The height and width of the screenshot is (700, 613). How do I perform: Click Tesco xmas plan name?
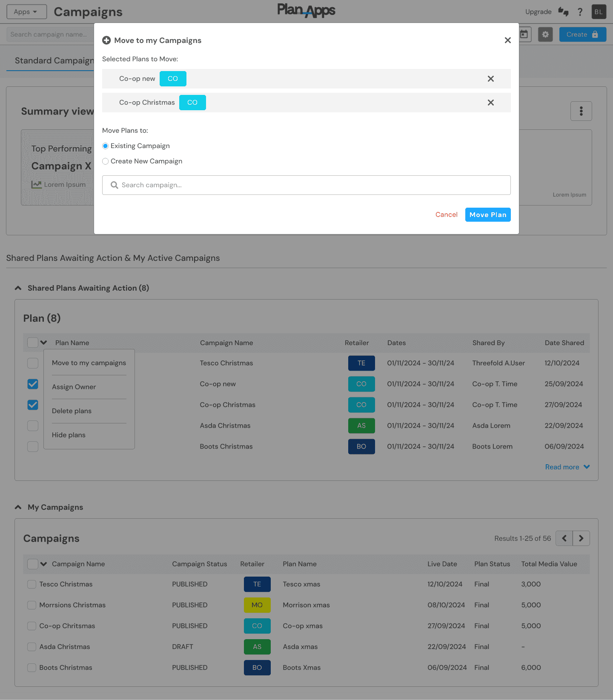tap(301, 584)
